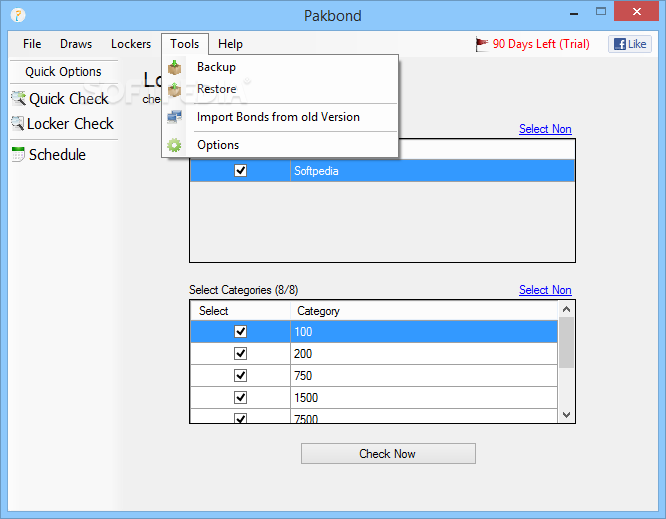Uncheck the Softpedia locker checkbox
666x519 pixels.
(240, 171)
